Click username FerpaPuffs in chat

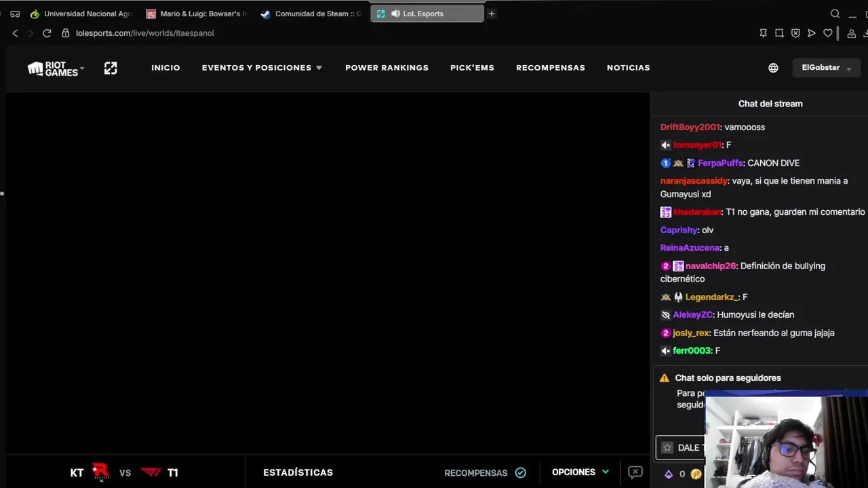(x=720, y=163)
